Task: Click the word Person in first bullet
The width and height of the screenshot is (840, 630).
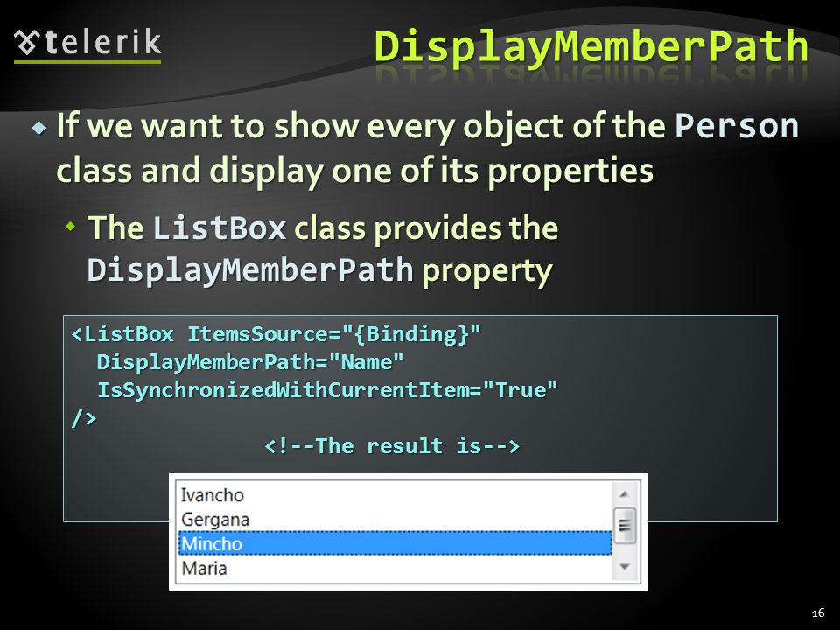Action: coord(737,125)
